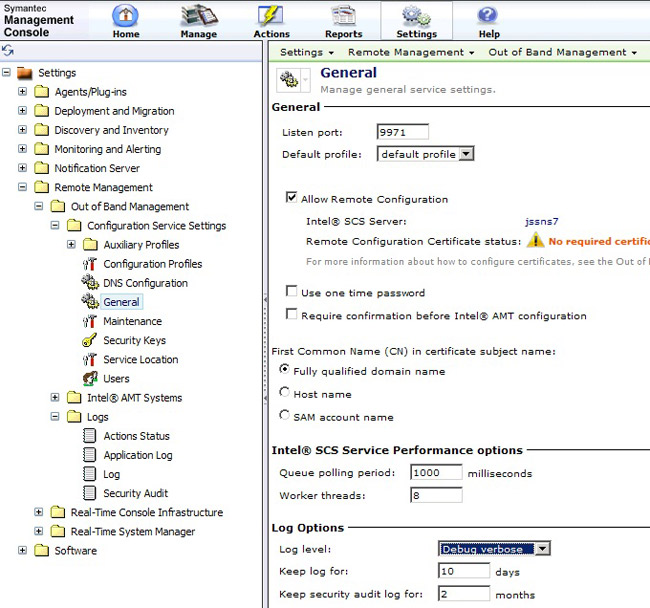
Task: Open the Actions lightning icon
Action: (x=271, y=15)
